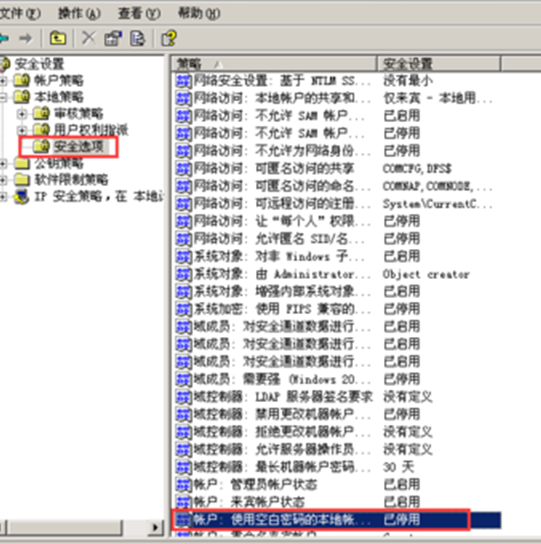Expand the 用户权利指派 tree node
Screen dimensions: 541x544
[x=22, y=130]
